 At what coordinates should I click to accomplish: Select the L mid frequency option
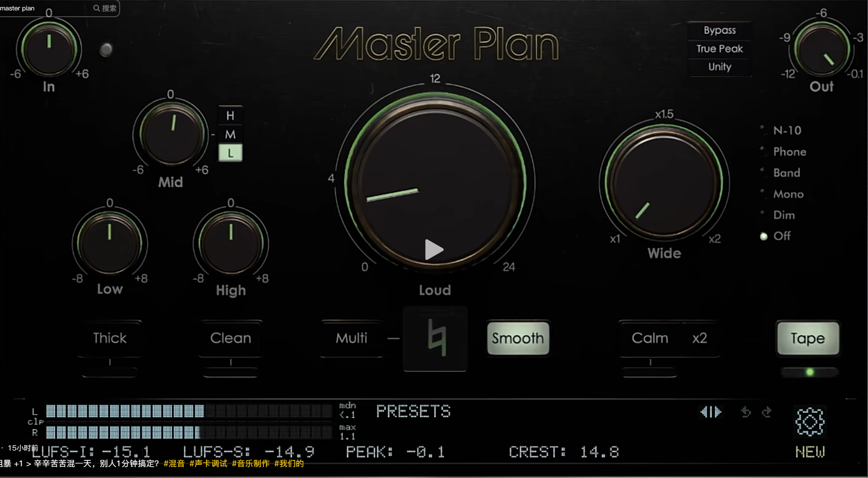(x=230, y=153)
